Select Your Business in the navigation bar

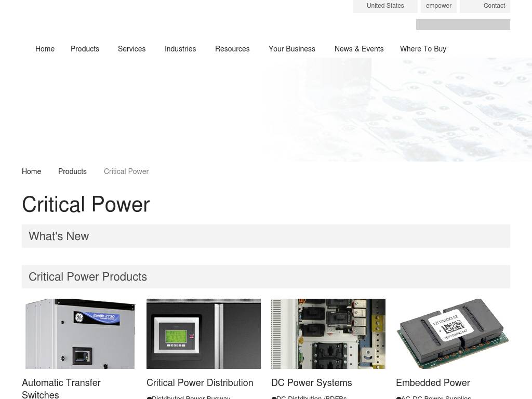tap(291, 49)
